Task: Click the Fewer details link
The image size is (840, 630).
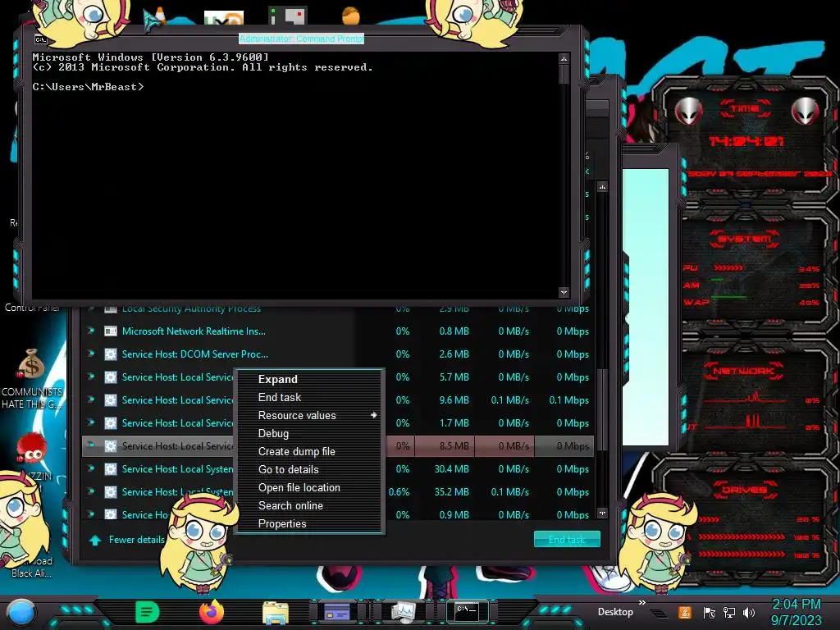Action: click(137, 540)
